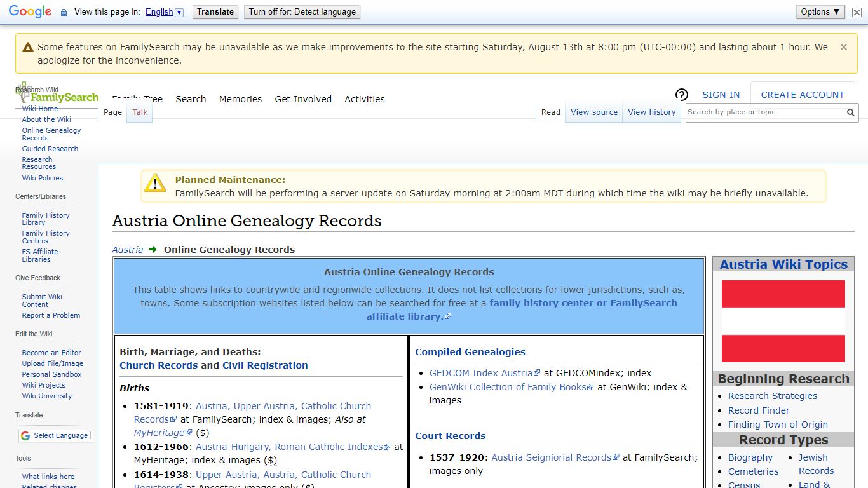Click SIGN IN
Viewport: 868px width, 488px height.
click(x=721, y=95)
